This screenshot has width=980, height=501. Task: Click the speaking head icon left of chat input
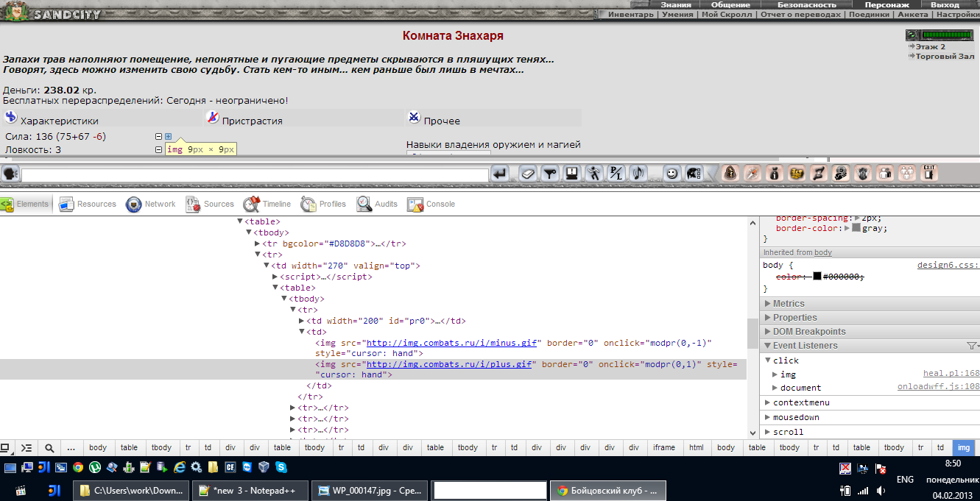10,174
